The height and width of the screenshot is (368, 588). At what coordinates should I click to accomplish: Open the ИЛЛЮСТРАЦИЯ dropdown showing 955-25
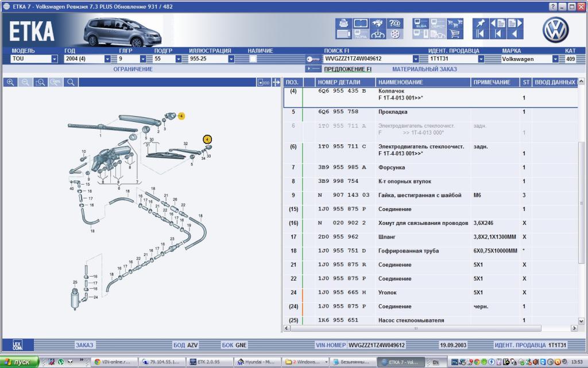[231, 59]
